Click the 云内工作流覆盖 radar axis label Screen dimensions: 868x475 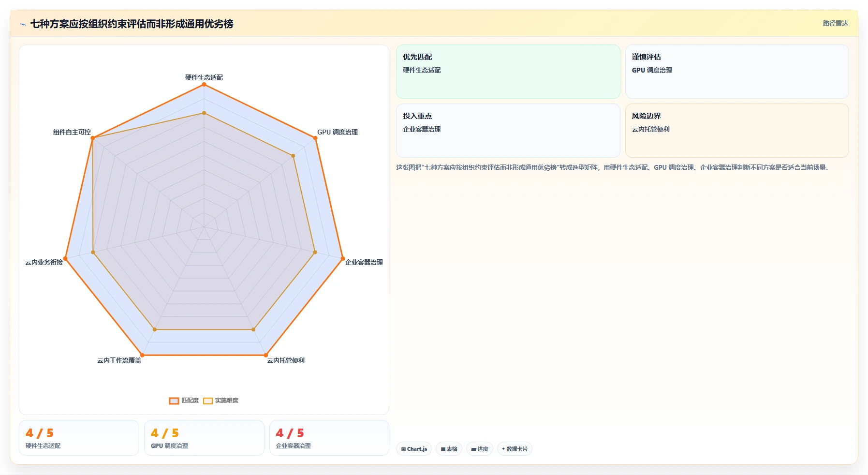(x=119, y=360)
